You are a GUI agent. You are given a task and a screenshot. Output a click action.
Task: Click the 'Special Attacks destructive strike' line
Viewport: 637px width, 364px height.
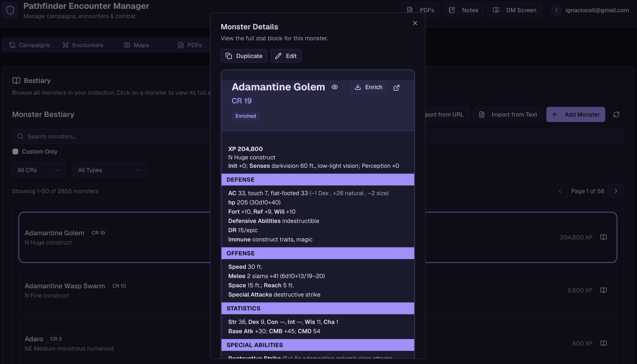[x=274, y=295]
